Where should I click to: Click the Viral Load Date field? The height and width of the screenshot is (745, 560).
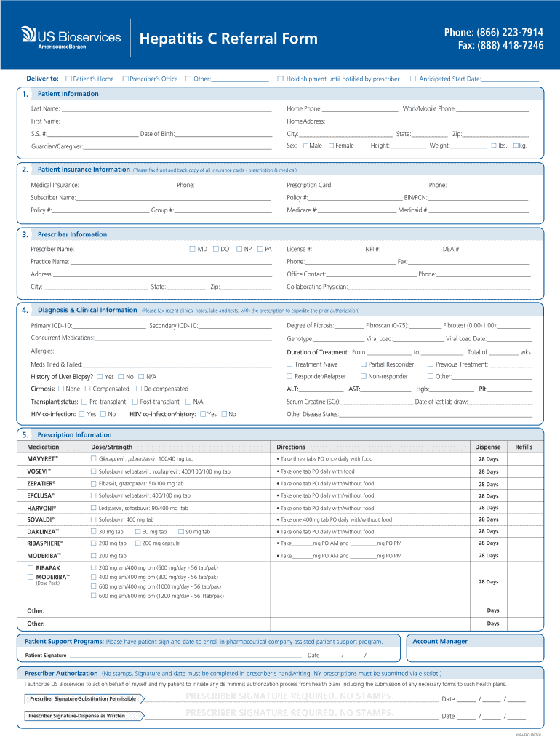pos(510,339)
